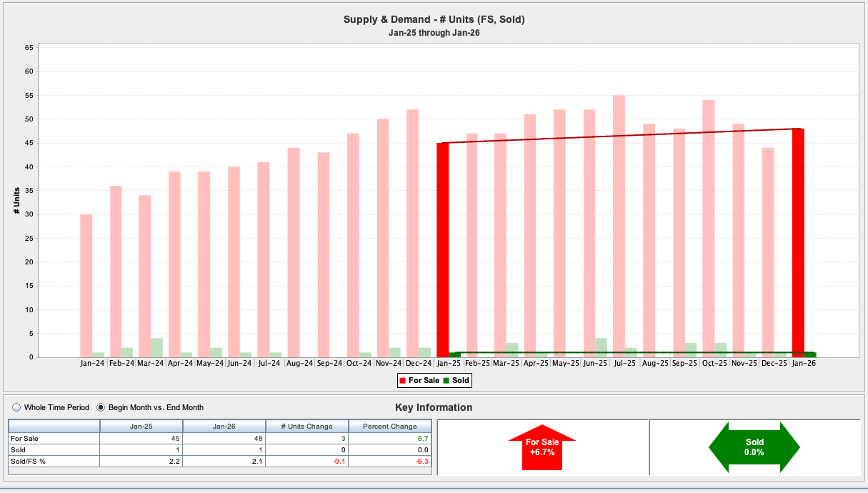This screenshot has width=868, height=493.
Task: Select the Sold/FS % table row
Action: pyautogui.click(x=54, y=462)
